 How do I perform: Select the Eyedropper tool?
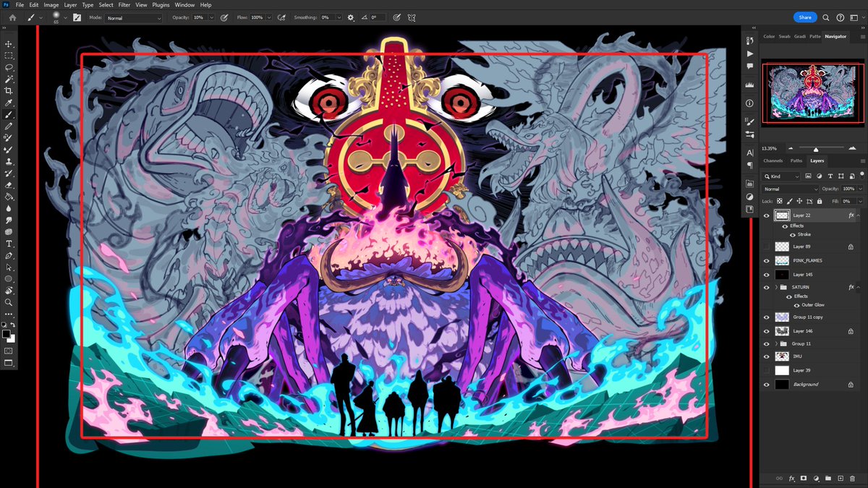pyautogui.click(x=9, y=103)
